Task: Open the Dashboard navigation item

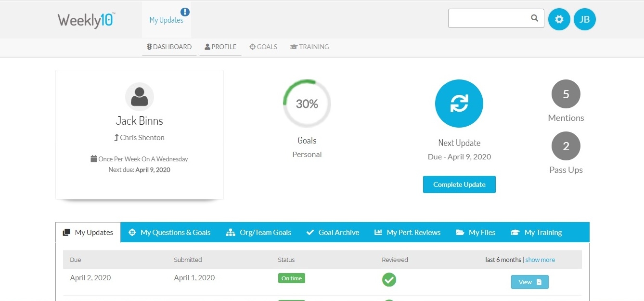Action: coord(169,47)
